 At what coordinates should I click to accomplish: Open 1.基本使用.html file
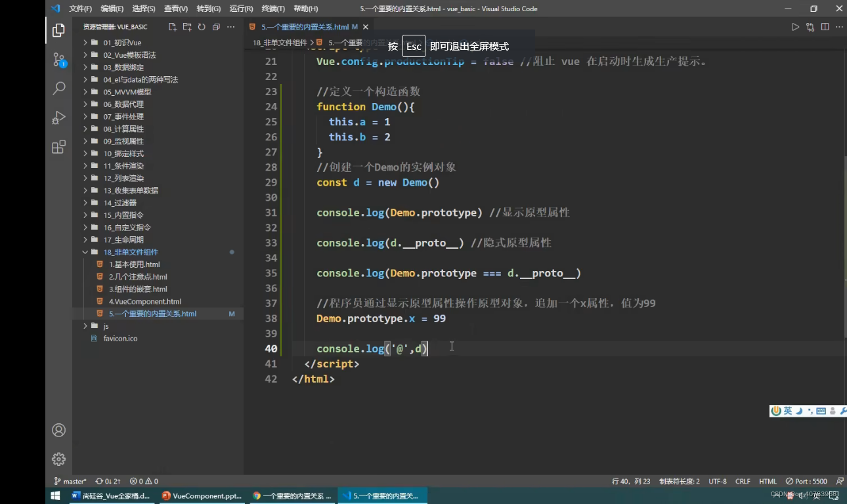pos(134,264)
